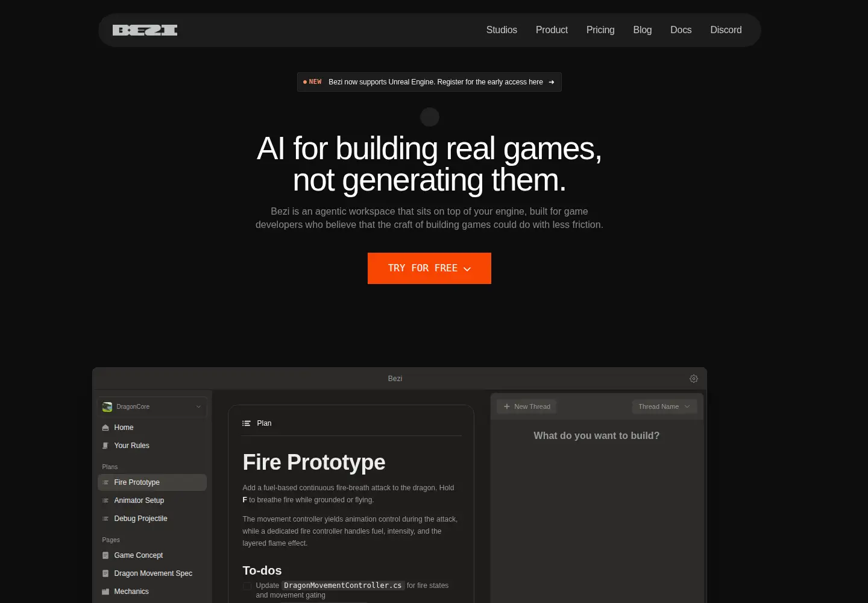Click the Unreal Engine early access announcement
The height and width of the screenshot is (603, 868).
point(429,82)
